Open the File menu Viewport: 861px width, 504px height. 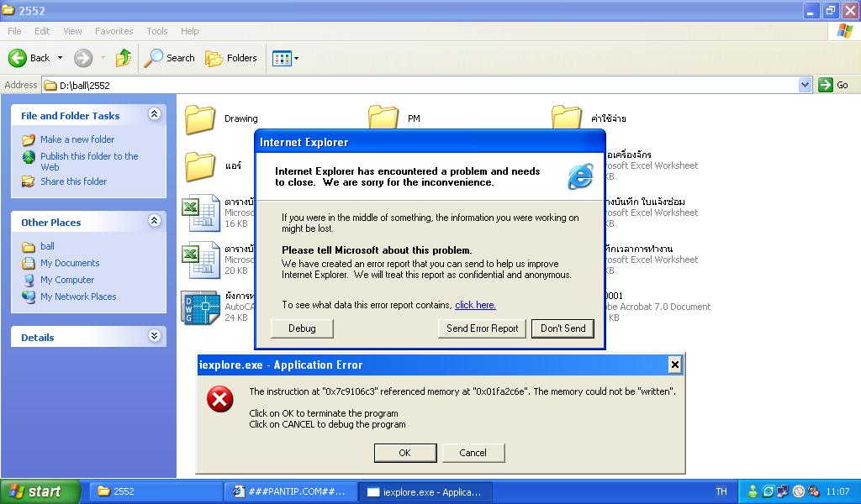coord(14,31)
